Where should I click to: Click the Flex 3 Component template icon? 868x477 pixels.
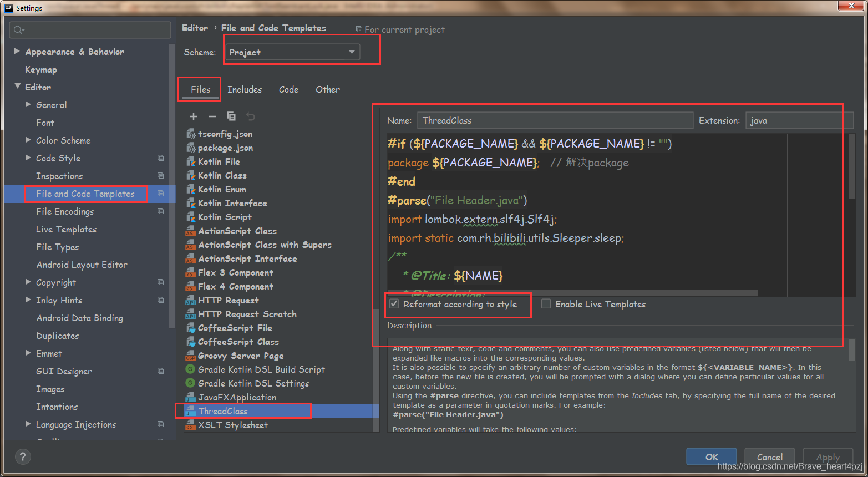tap(191, 273)
